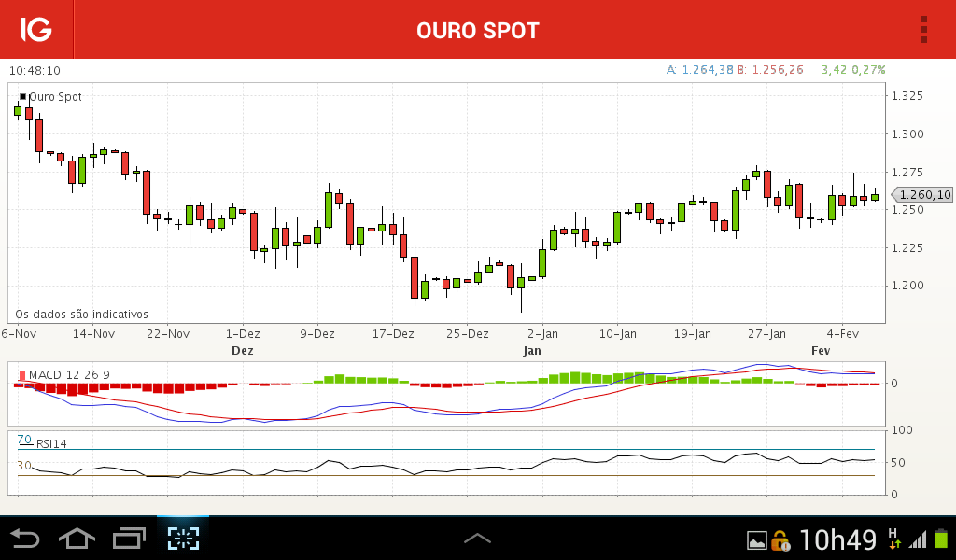
Task: Tap the RSI 30 level label
Action: pyautogui.click(x=24, y=466)
